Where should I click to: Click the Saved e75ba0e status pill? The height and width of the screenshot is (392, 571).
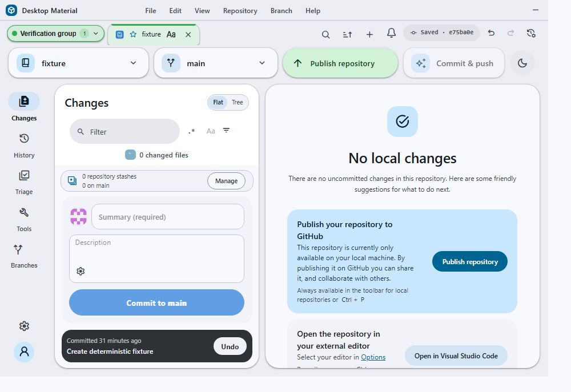[x=441, y=33]
